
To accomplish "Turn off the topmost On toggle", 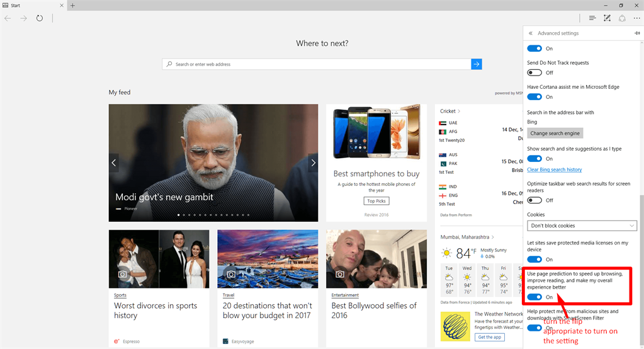I will (x=534, y=49).
